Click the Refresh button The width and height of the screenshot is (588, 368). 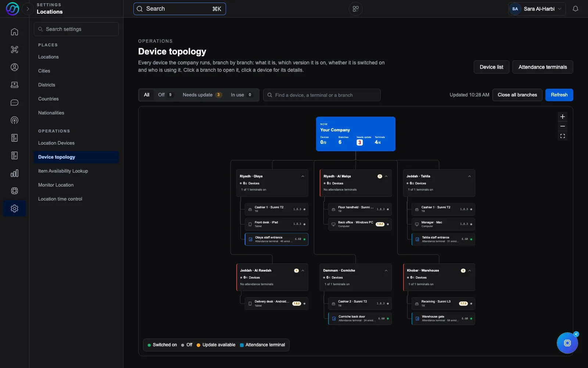pos(559,95)
